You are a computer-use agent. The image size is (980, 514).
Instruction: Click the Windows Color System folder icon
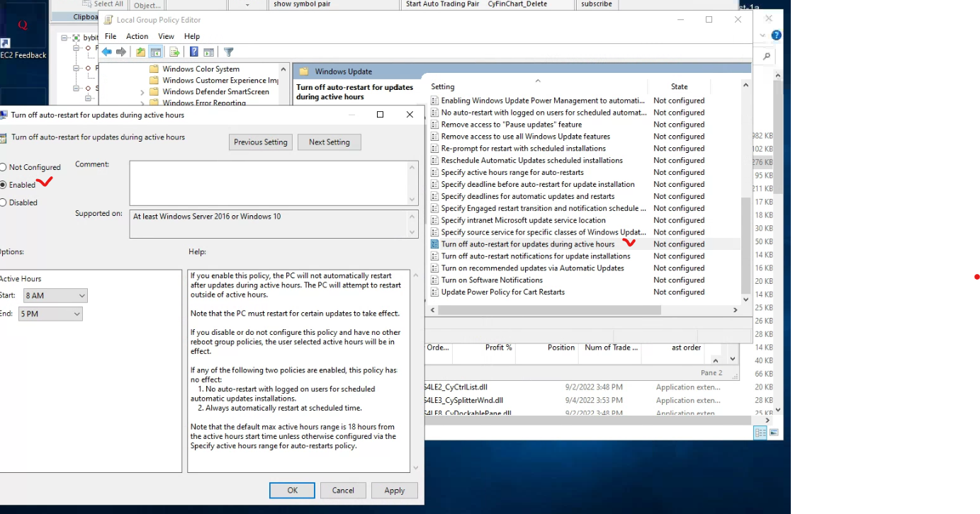(154, 69)
